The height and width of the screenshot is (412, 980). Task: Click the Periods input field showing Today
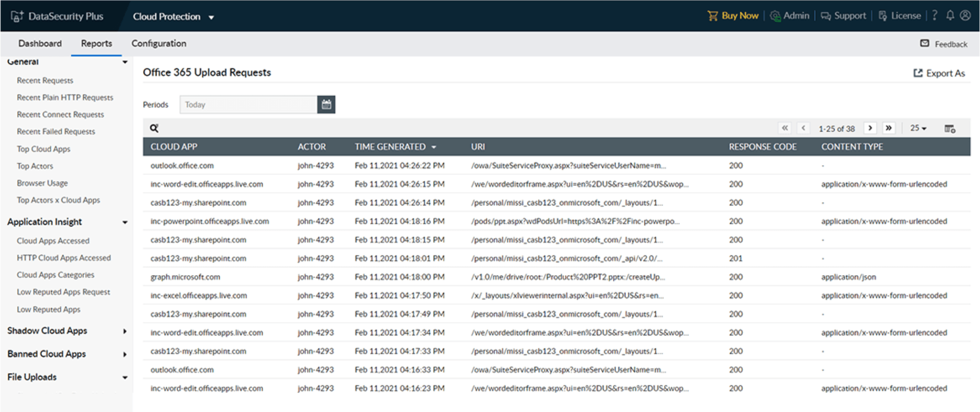pos(248,105)
